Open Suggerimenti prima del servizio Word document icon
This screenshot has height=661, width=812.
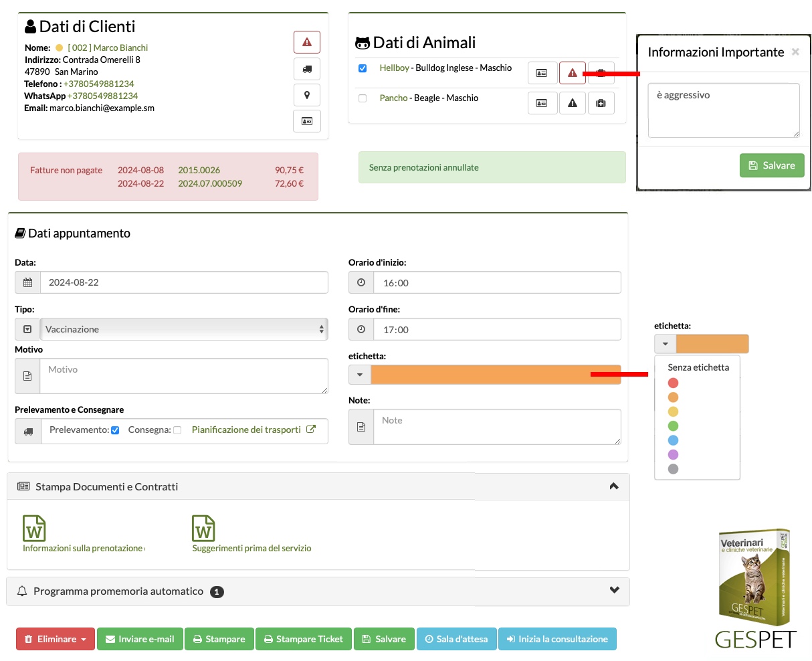point(203,528)
